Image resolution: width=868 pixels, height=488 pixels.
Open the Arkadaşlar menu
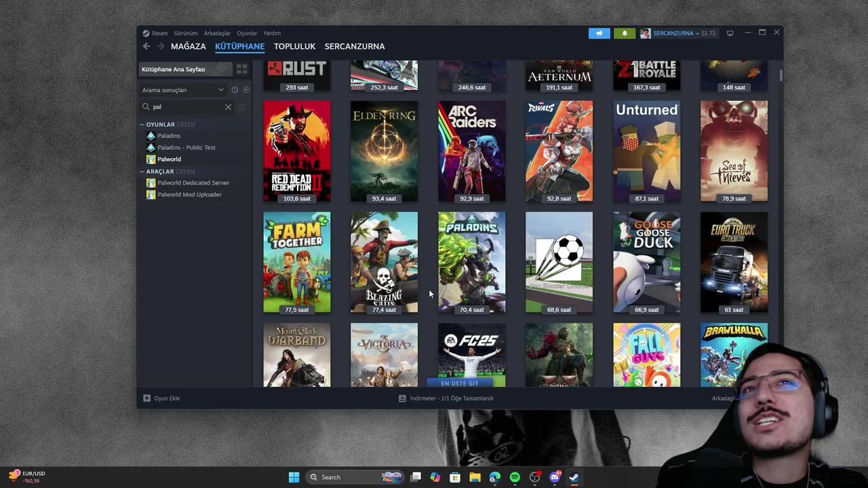217,33
